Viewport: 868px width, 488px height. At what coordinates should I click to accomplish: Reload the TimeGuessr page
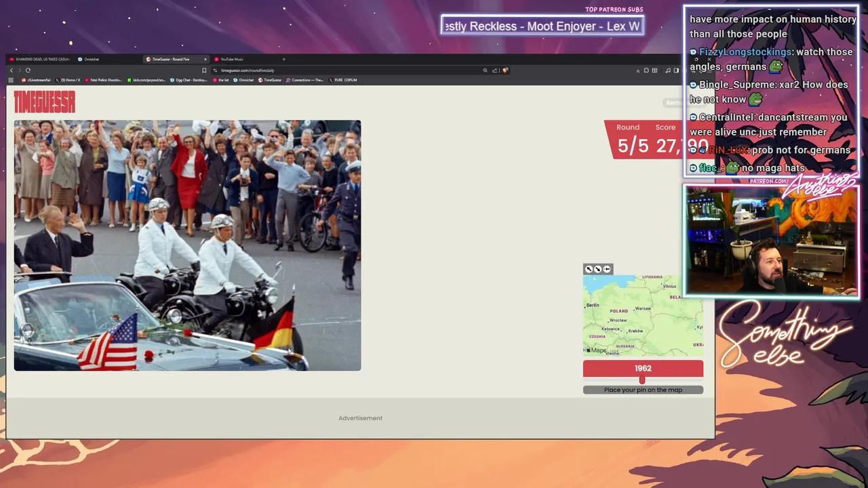click(28, 70)
